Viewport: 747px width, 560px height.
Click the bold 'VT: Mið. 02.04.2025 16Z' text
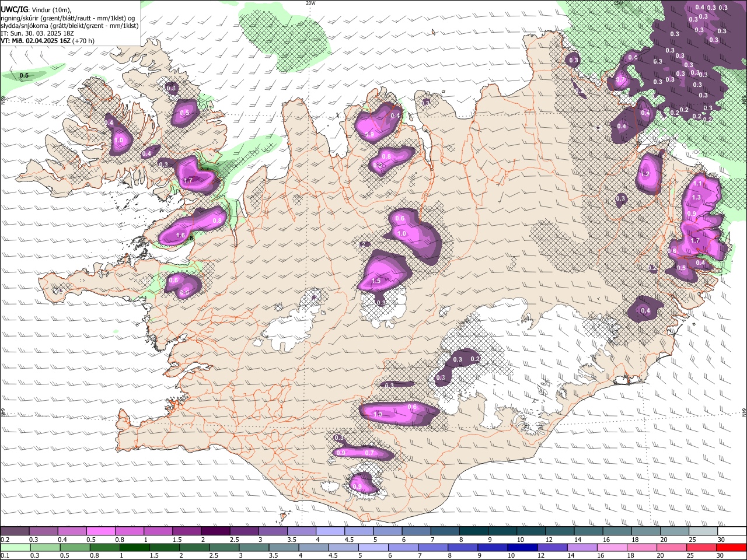pos(36,41)
